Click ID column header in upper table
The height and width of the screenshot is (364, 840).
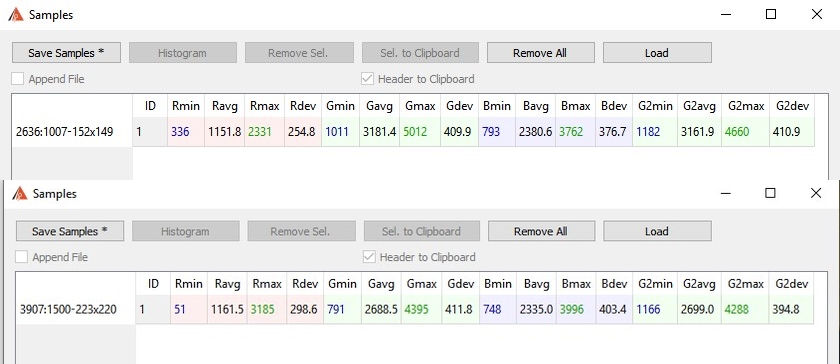pos(150,106)
